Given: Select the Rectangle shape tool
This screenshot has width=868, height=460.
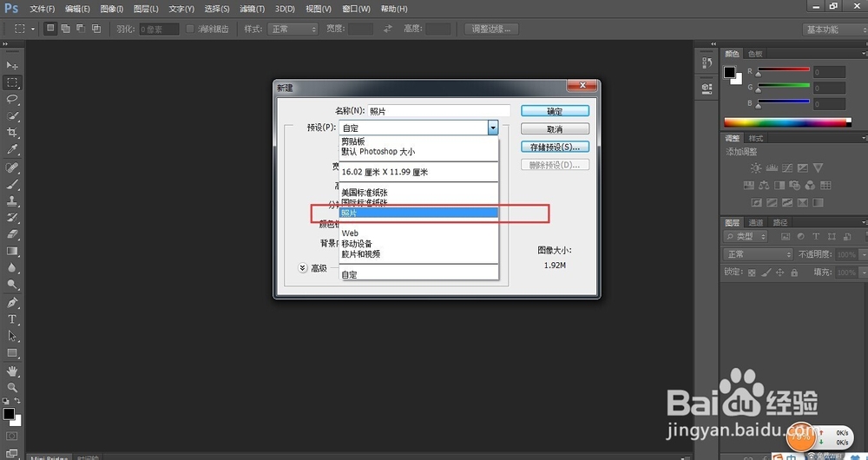Looking at the screenshot, I should point(12,352).
